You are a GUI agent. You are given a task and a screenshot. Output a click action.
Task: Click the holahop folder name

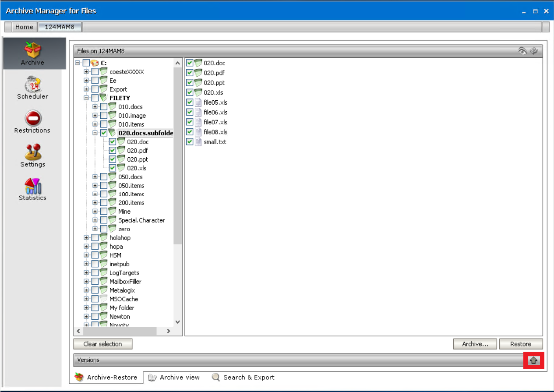[120, 238]
